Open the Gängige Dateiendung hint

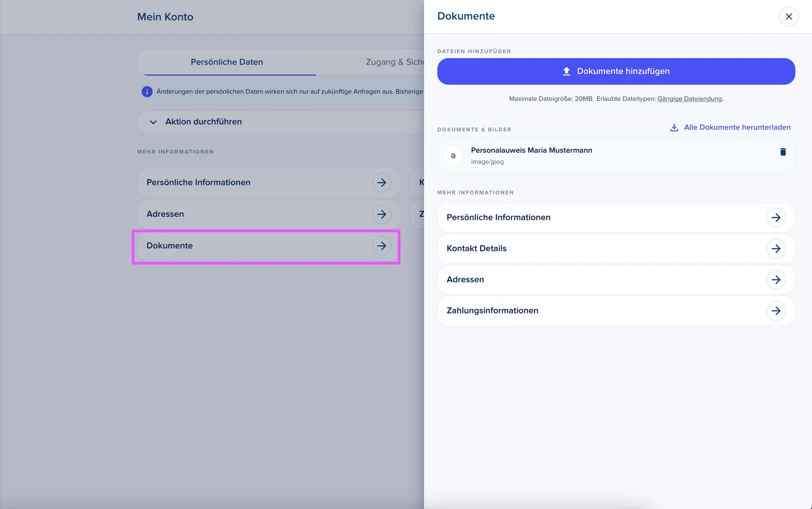[690, 99]
